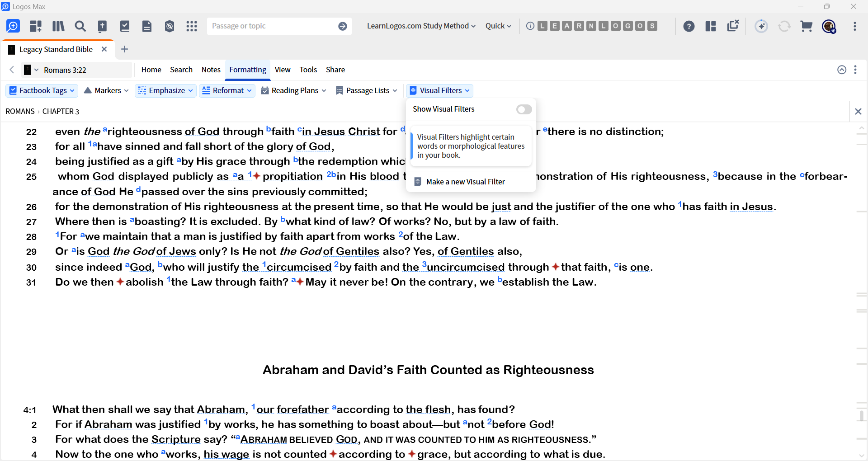The image size is (868, 461).
Task: Open the Logos home search icon
Action: coord(13,26)
